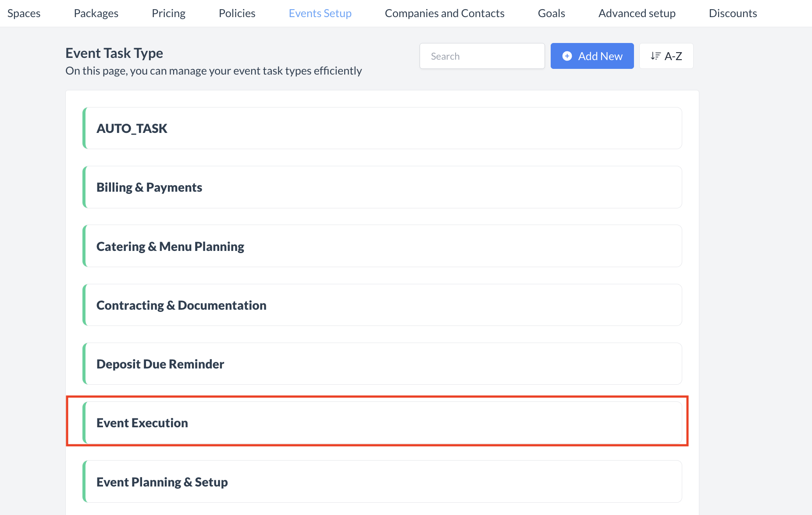Switch to the Discounts tab

click(733, 13)
